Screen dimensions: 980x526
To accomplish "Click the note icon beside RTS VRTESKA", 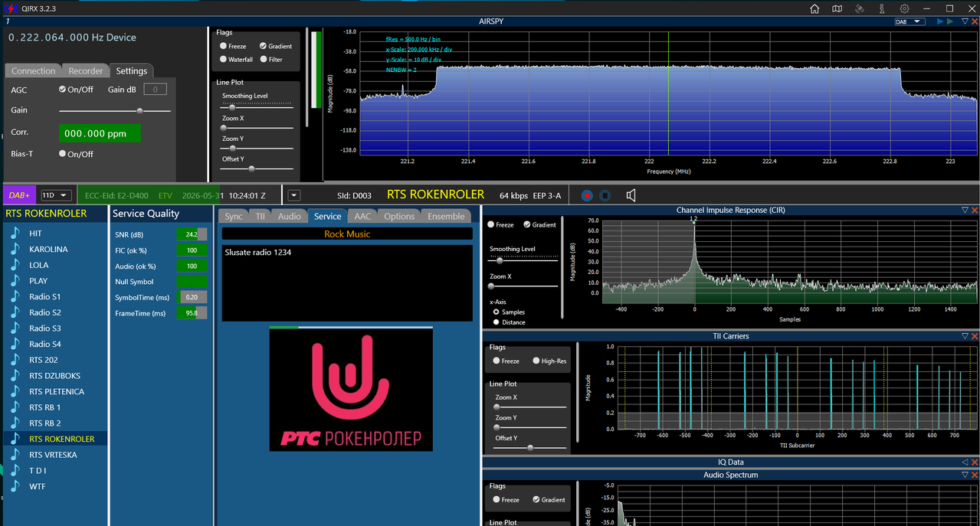I will tap(15, 455).
